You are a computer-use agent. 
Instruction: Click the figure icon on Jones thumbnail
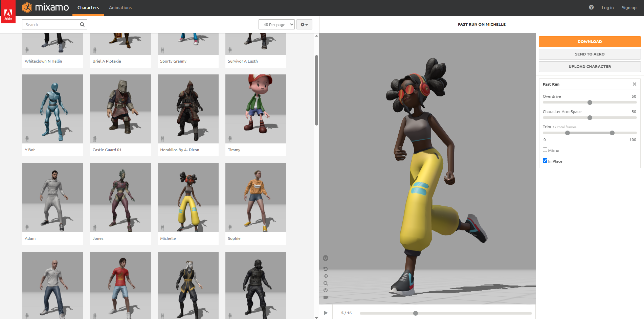click(95, 227)
